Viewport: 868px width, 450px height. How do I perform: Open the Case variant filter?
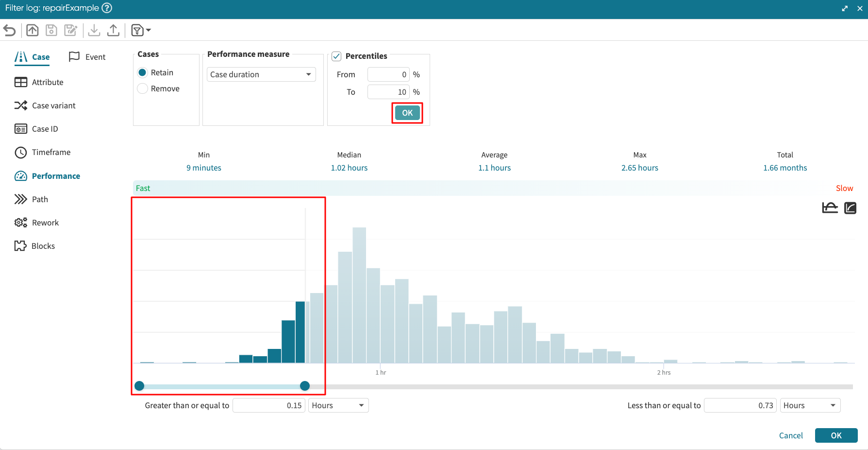point(53,105)
